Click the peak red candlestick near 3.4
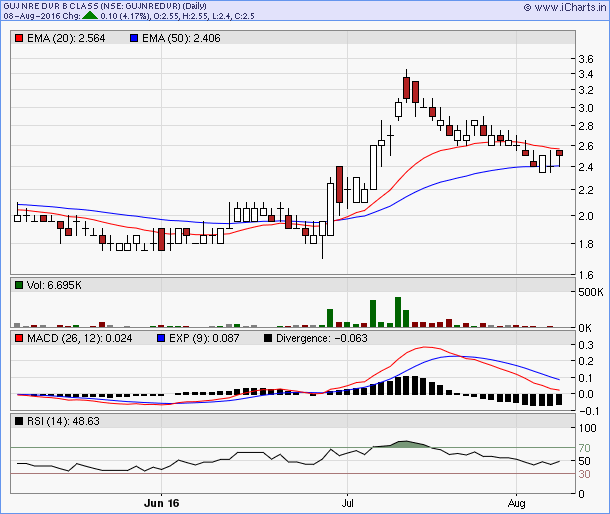 coord(407,88)
